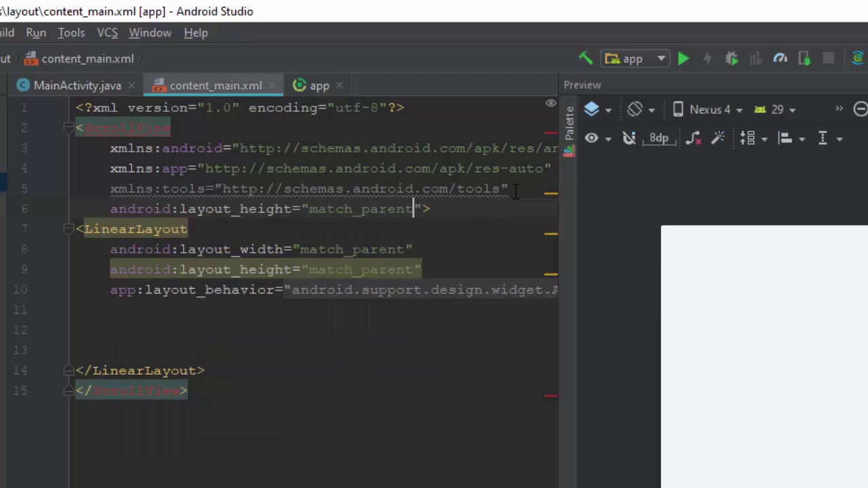Click the app:layout_behavior attribute on line 10
868x488 pixels.
point(334,290)
